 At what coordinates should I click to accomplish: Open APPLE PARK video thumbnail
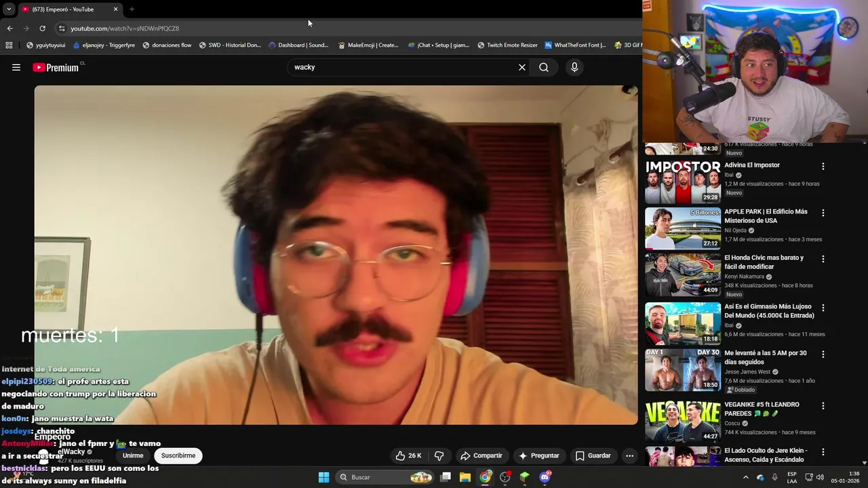(682, 228)
